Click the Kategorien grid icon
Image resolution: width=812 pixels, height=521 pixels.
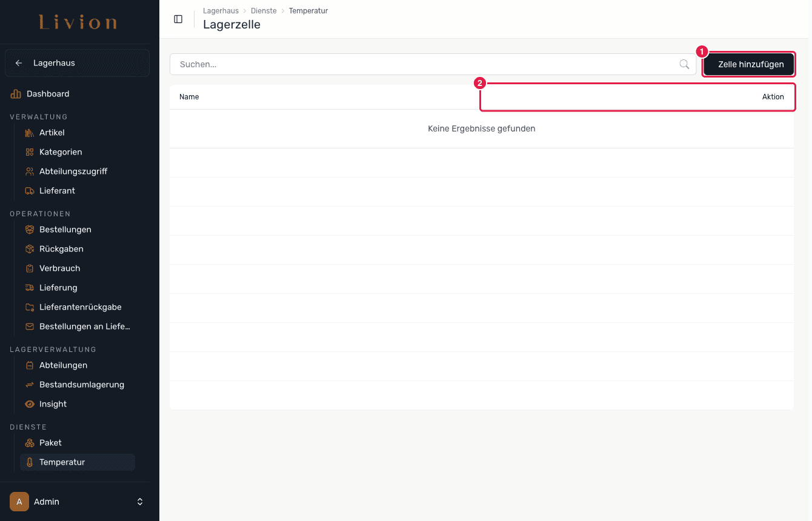coord(30,152)
